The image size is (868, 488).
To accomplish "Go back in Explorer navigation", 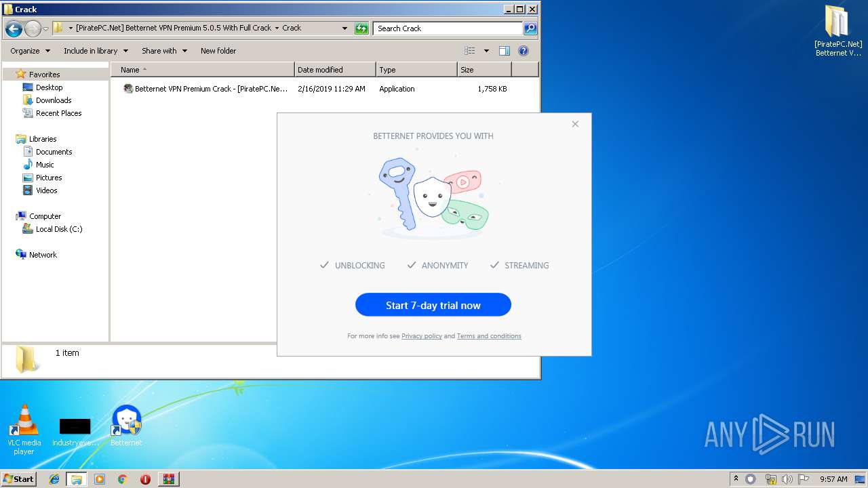I will 14,28.
